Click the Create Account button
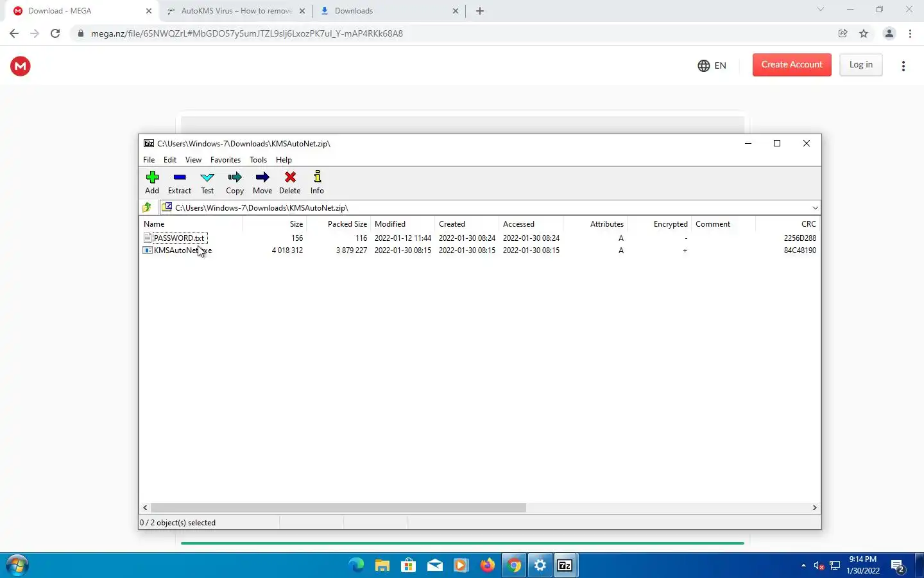The width and height of the screenshot is (924, 578). 792,65
